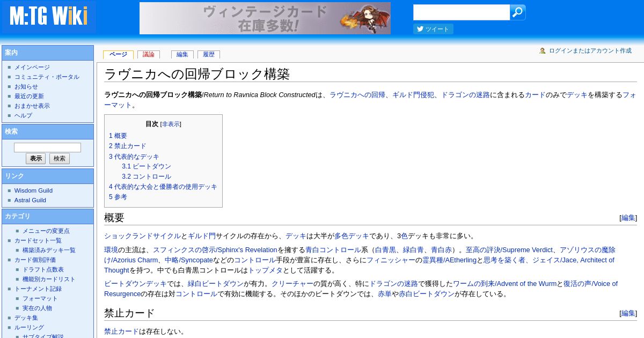Image resolution: width=644 pixels, height=338 pixels.
Task: Click 緑白ビートダウン link
Action: click(216, 284)
